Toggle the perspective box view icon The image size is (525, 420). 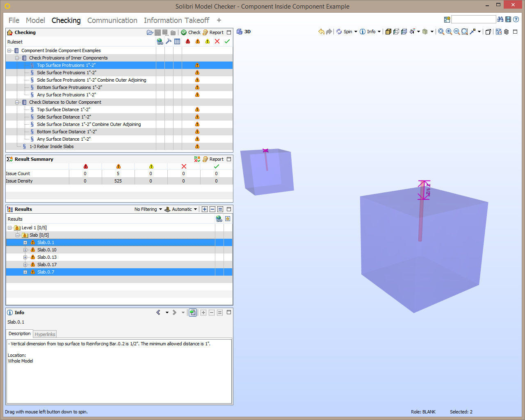488,32
